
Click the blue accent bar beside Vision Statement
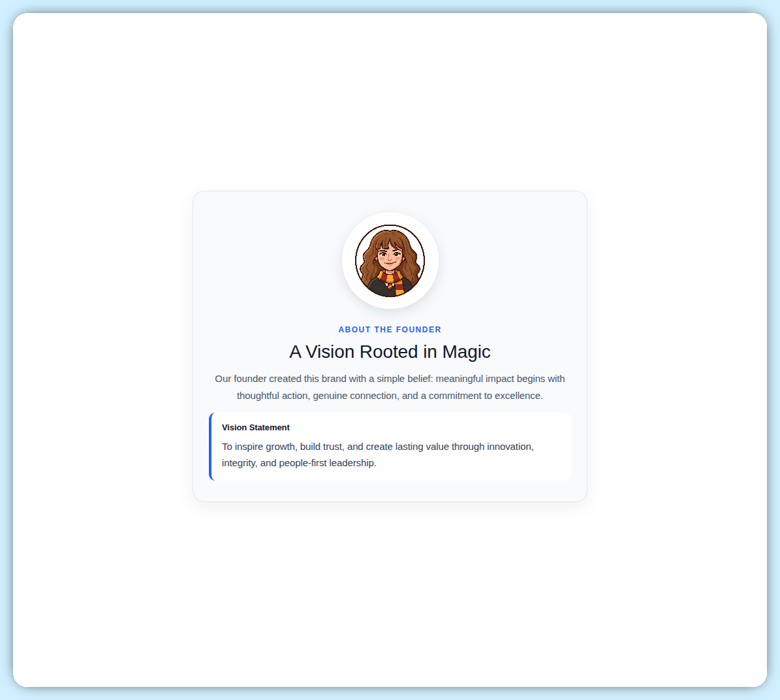211,447
